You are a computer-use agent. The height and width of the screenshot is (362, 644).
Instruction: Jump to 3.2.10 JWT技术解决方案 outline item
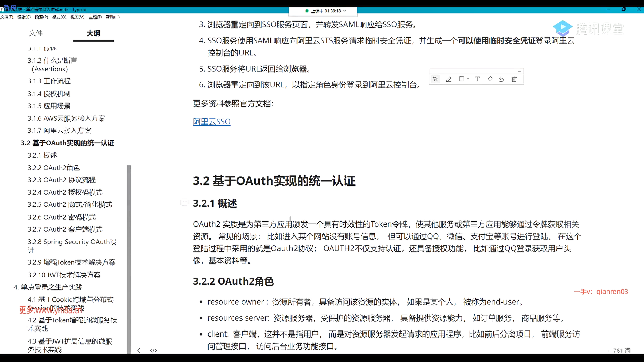[64, 275]
